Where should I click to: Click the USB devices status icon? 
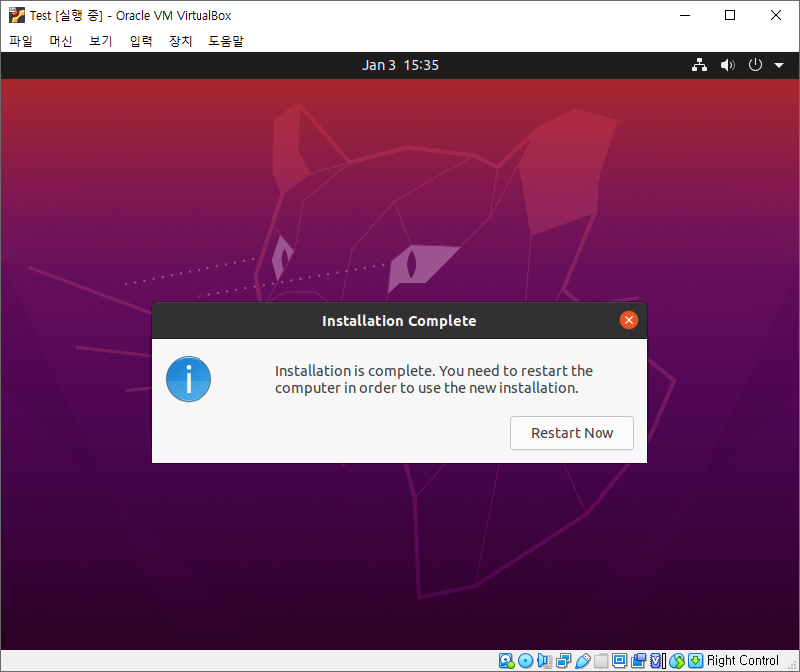click(x=582, y=661)
